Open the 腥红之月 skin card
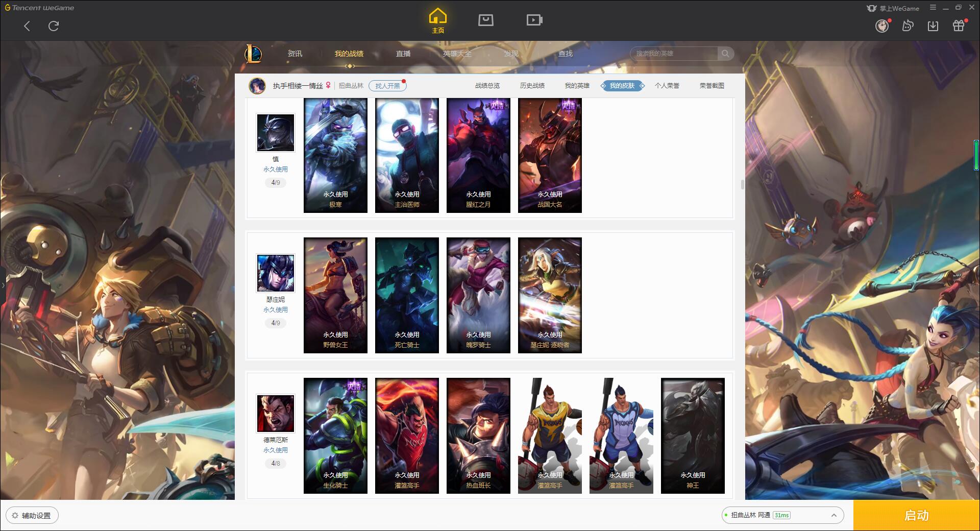980x531 pixels. [x=478, y=155]
